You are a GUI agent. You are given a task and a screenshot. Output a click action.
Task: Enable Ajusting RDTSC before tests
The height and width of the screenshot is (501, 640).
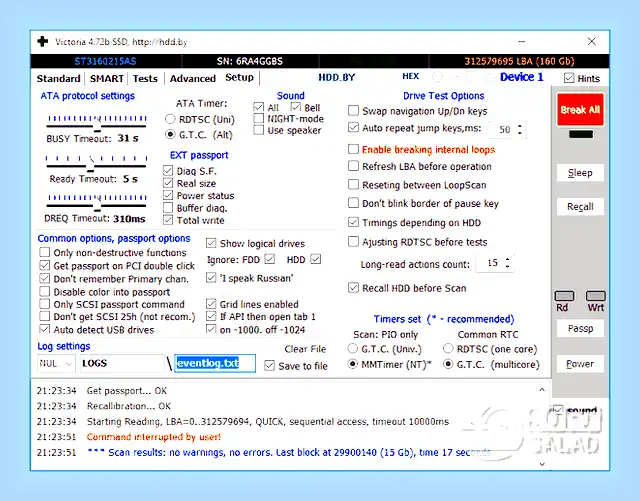[353, 242]
